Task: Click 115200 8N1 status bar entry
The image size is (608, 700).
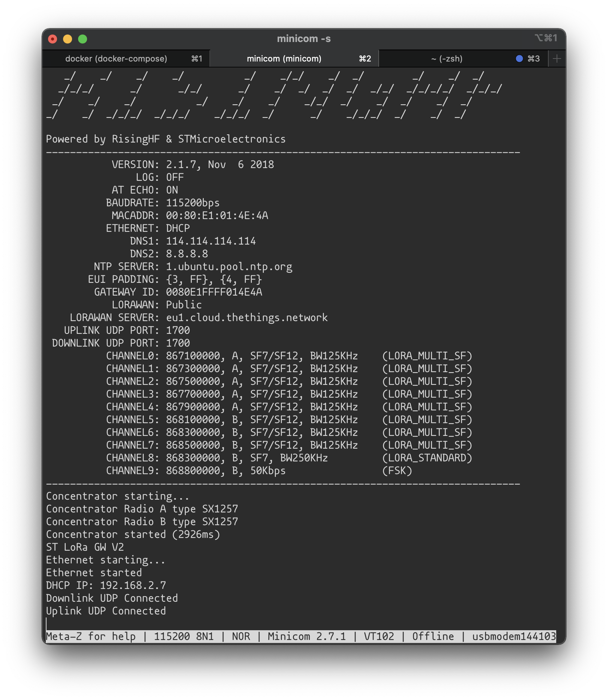Action: tap(184, 637)
